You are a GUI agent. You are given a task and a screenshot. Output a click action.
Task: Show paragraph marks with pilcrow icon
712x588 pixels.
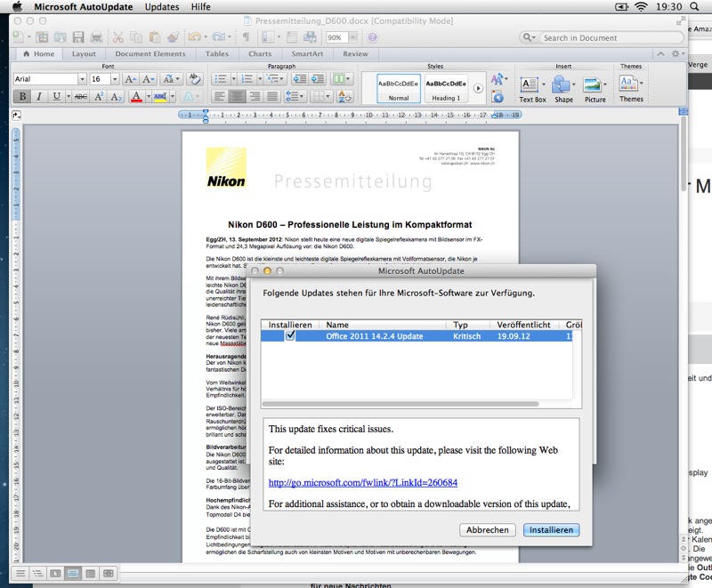[x=246, y=37]
